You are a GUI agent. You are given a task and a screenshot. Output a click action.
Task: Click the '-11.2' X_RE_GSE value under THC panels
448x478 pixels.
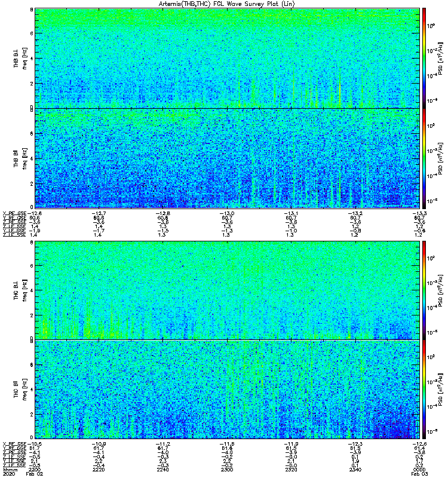tap(162, 444)
